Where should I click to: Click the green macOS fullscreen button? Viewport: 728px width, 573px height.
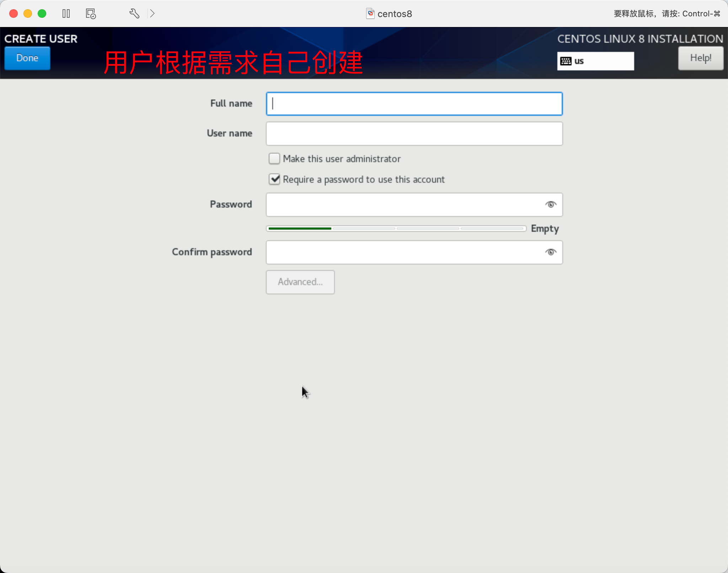pyautogui.click(x=42, y=14)
